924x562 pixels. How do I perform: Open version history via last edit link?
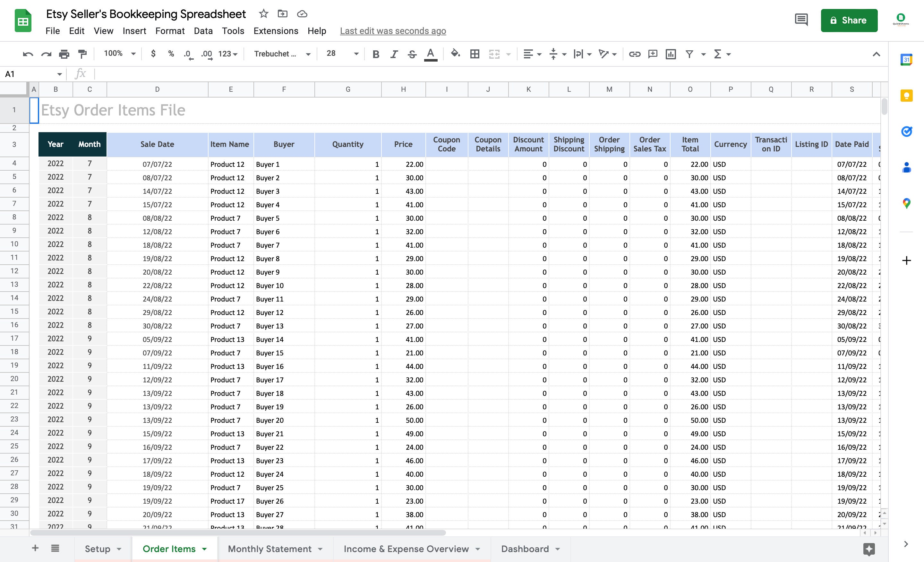click(x=393, y=31)
